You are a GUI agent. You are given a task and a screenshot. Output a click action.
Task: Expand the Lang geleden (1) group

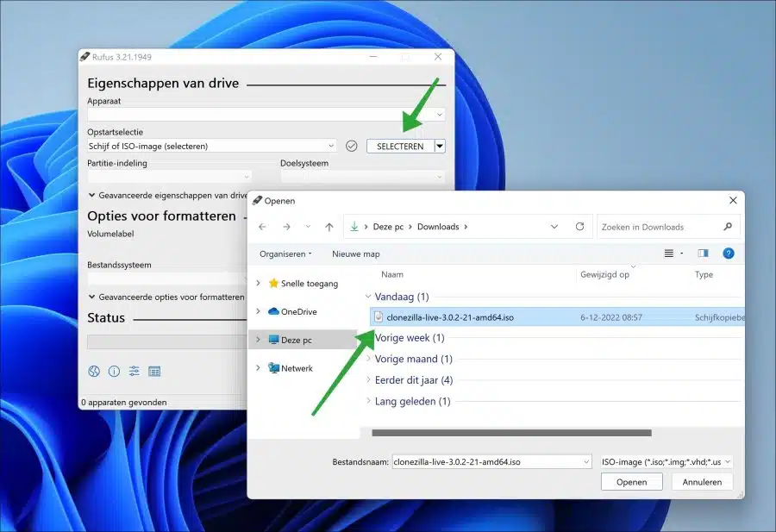tap(368, 401)
